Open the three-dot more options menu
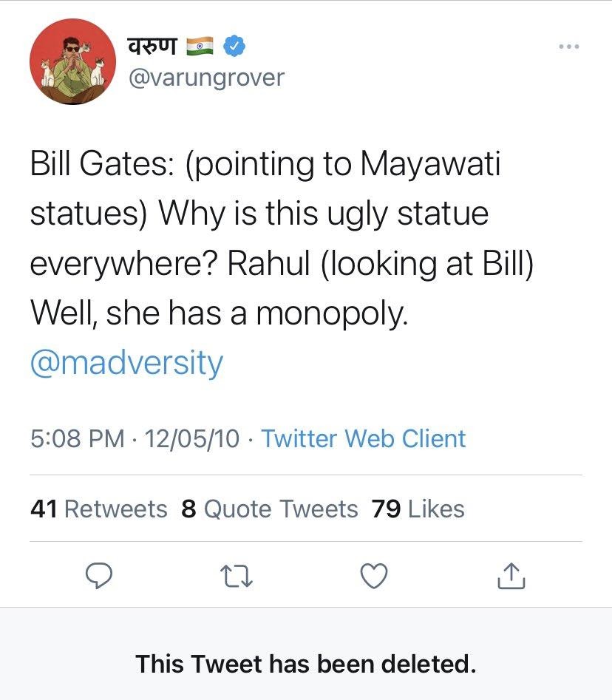The height and width of the screenshot is (700, 612). 568,47
